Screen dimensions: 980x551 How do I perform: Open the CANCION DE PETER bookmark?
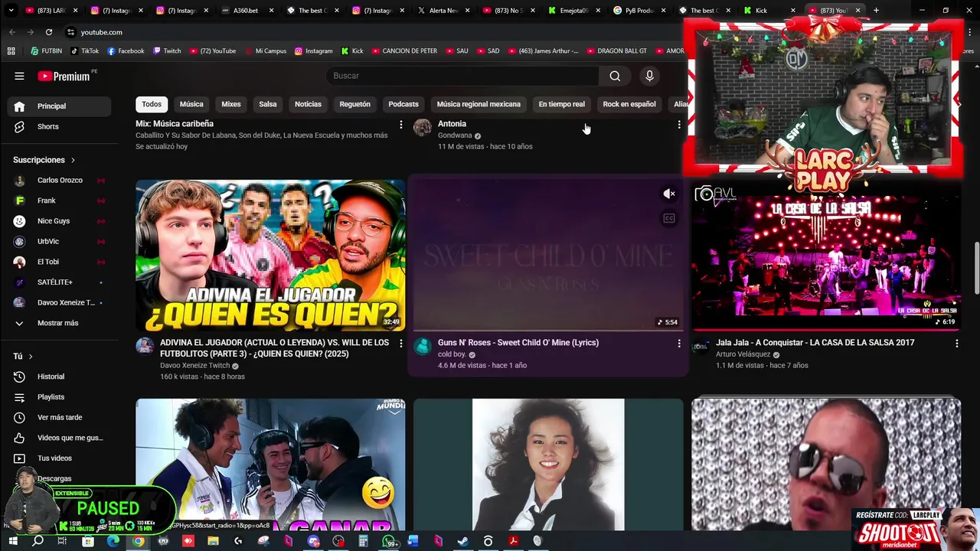click(x=404, y=51)
